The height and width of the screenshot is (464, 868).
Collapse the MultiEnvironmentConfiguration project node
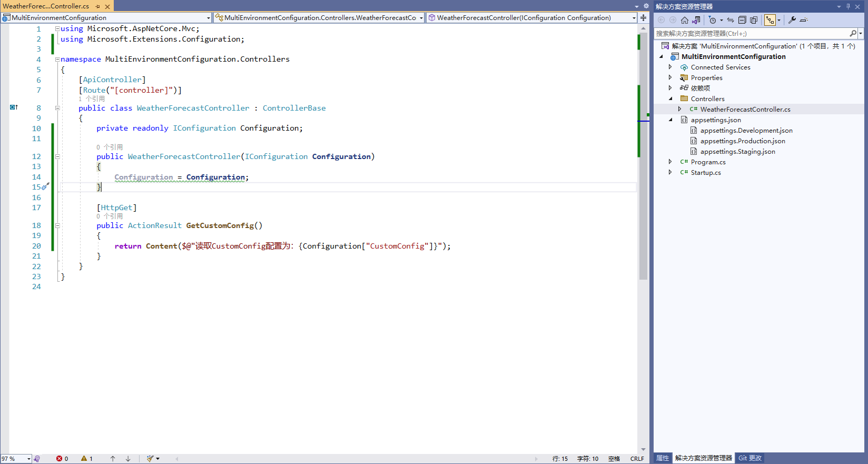(x=662, y=56)
